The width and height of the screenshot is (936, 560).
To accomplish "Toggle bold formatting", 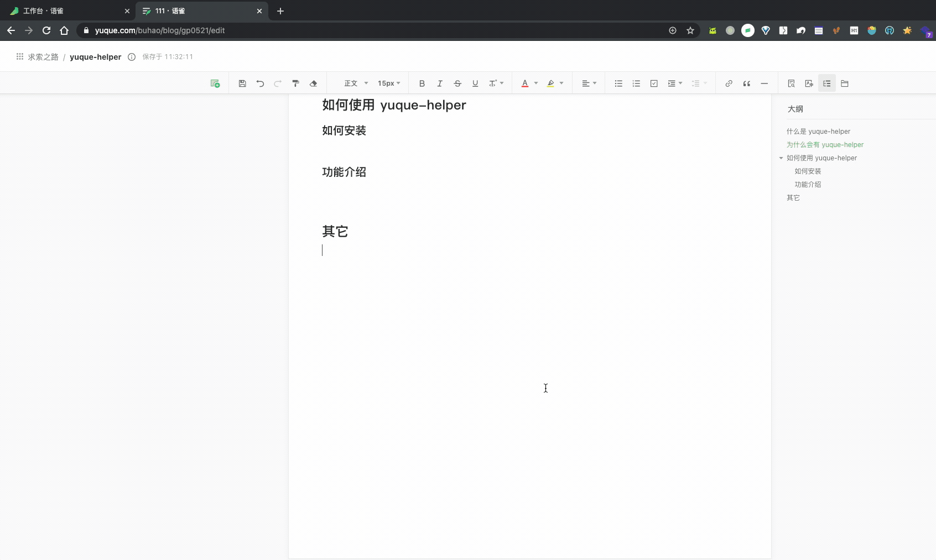I will (422, 83).
